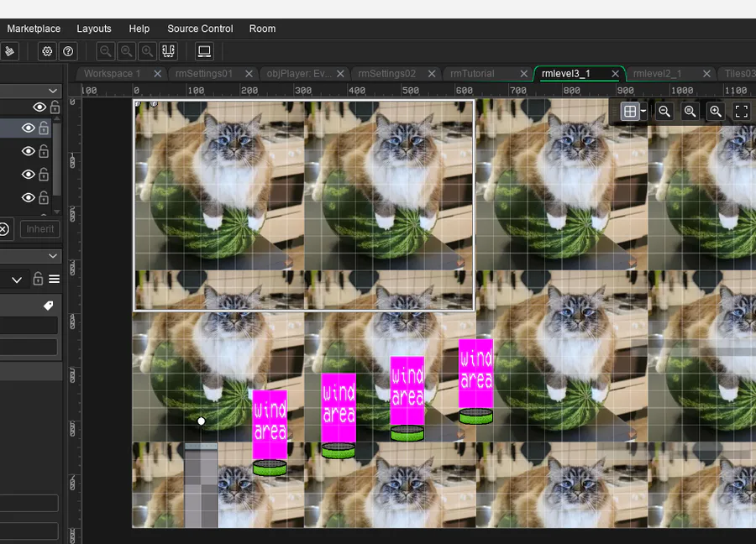Click the Inherit button
756x544 pixels.
[x=40, y=229]
